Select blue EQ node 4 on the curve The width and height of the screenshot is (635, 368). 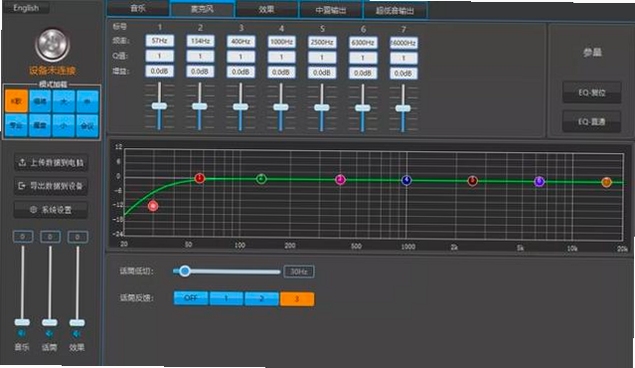[x=407, y=180]
